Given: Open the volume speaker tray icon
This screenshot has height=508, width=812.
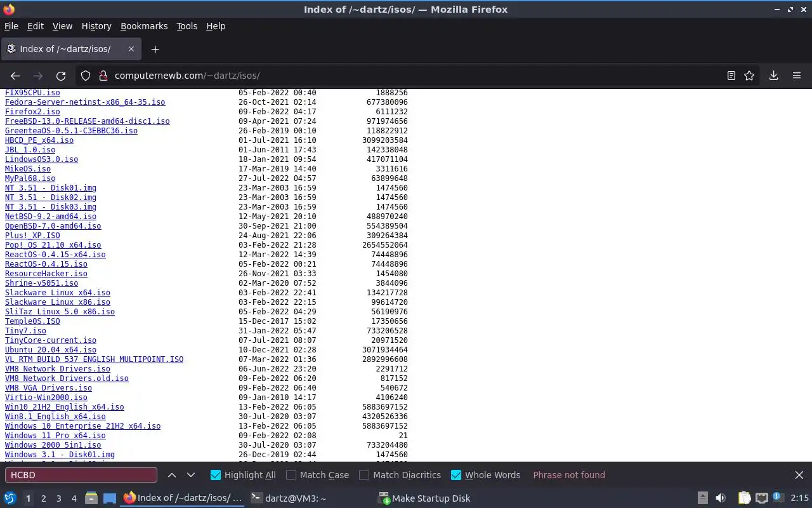Looking at the screenshot, I should click(x=721, y=498).
